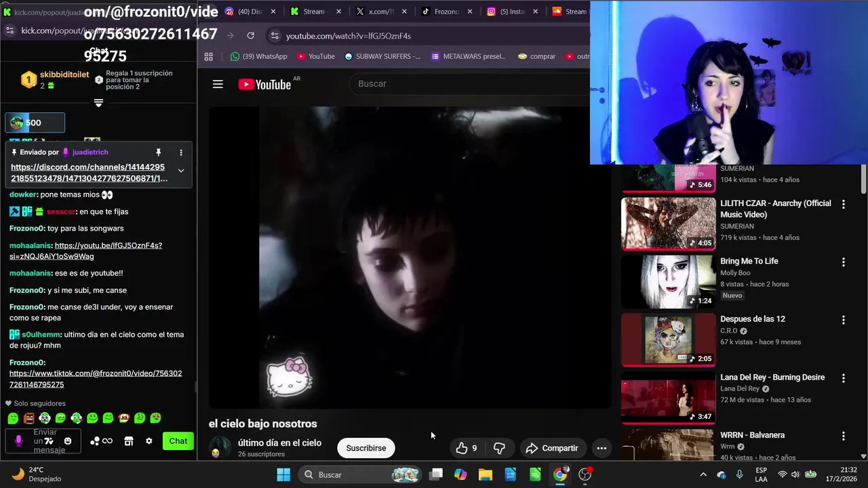The image size is (868, 488).
Task: Click the purple microphone icon in chat box
Action: 18,441
